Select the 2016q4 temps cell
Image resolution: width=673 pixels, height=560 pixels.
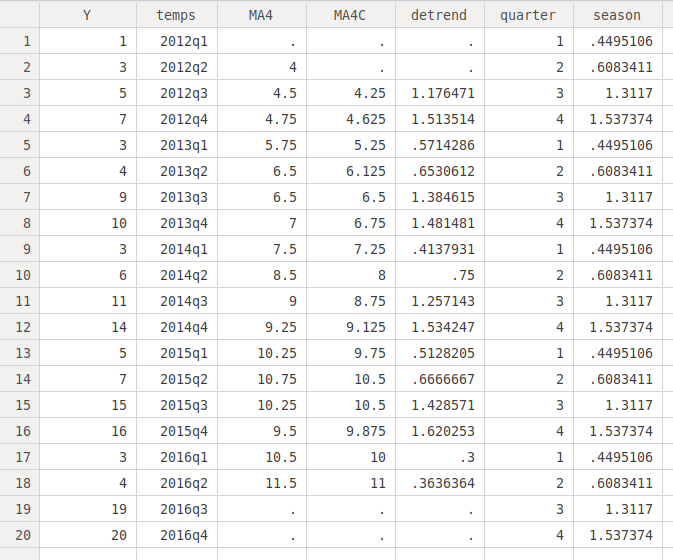(176, 535)
